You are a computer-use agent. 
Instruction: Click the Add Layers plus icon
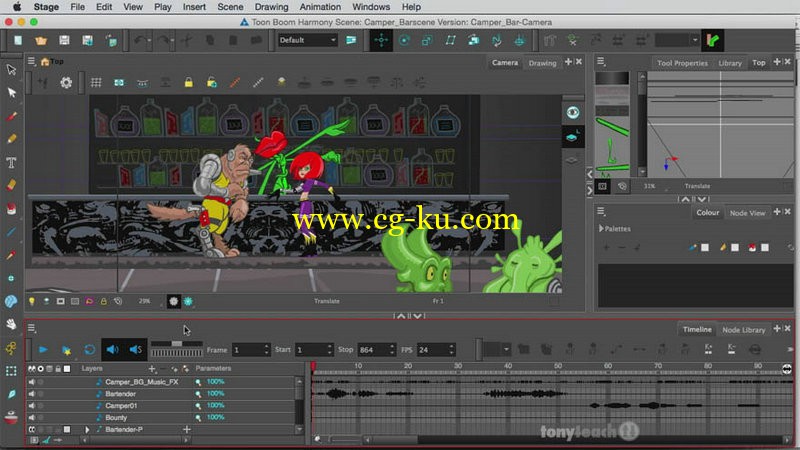pyautogui.click(x=152, y=368)
